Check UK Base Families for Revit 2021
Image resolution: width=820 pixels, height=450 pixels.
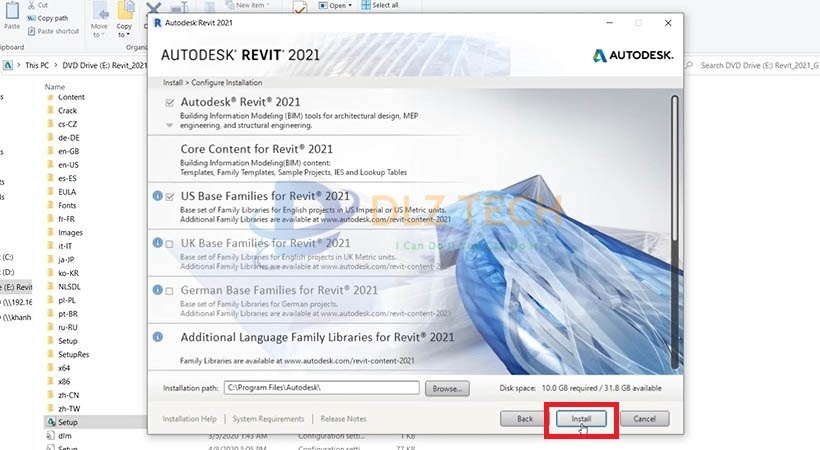(x=169, y=244)
